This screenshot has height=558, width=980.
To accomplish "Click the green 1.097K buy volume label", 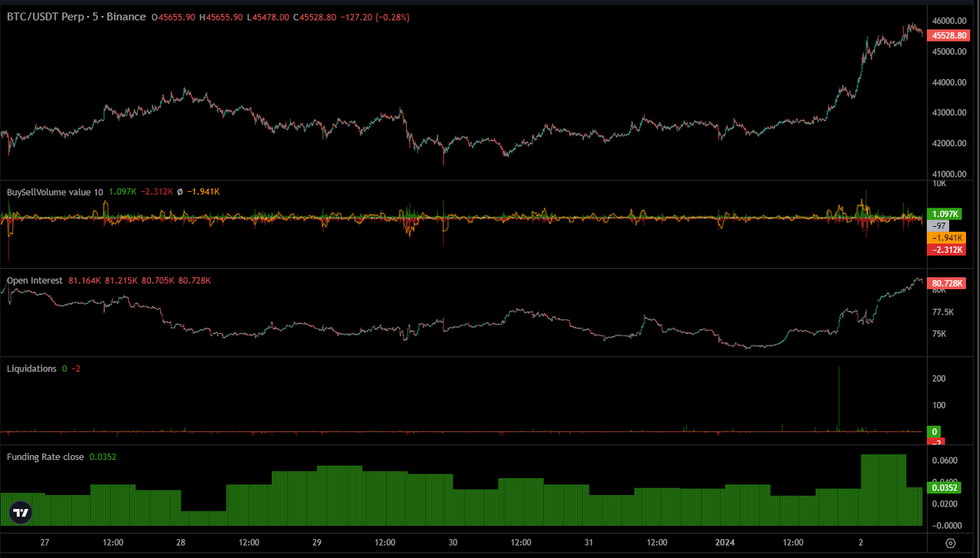I will coord(943,212).
